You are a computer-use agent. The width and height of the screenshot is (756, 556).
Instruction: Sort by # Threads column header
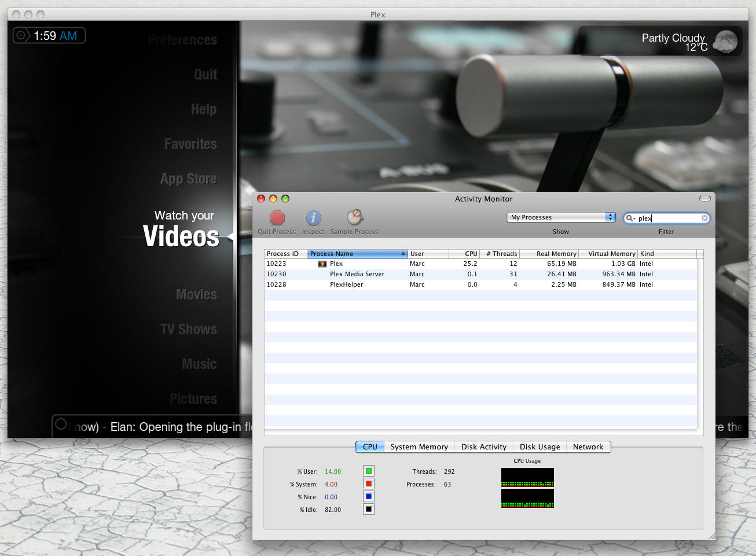tap(500, 254)
